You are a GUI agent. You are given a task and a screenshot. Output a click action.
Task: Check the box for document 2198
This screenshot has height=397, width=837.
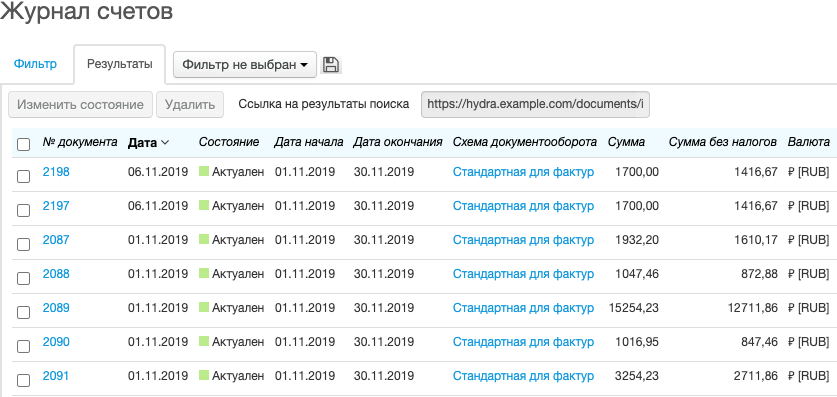pyautogui.click(x=23, y=177)
